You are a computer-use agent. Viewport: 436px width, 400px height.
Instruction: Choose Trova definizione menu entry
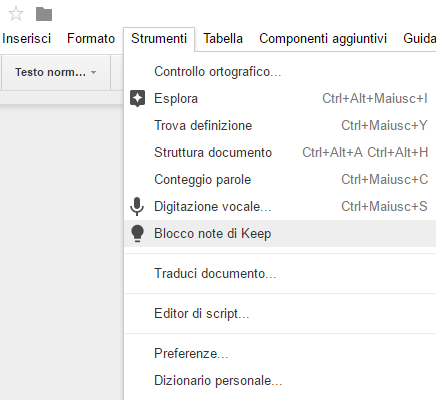coord(280,126)
